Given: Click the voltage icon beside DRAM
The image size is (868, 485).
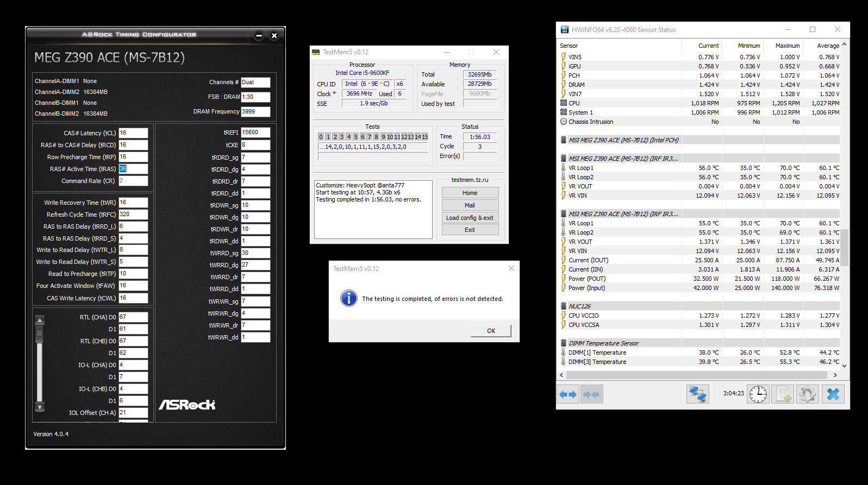Looking at the screenshot, I should 564,85.
